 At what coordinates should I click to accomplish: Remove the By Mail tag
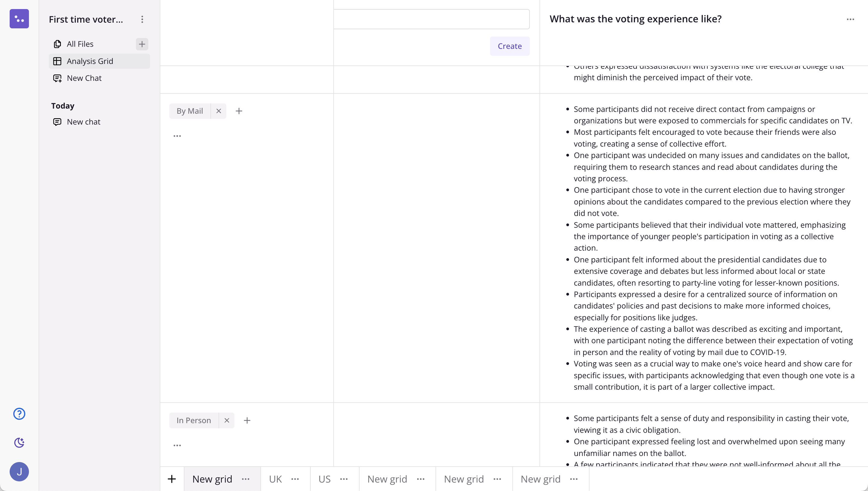(219, 111)
